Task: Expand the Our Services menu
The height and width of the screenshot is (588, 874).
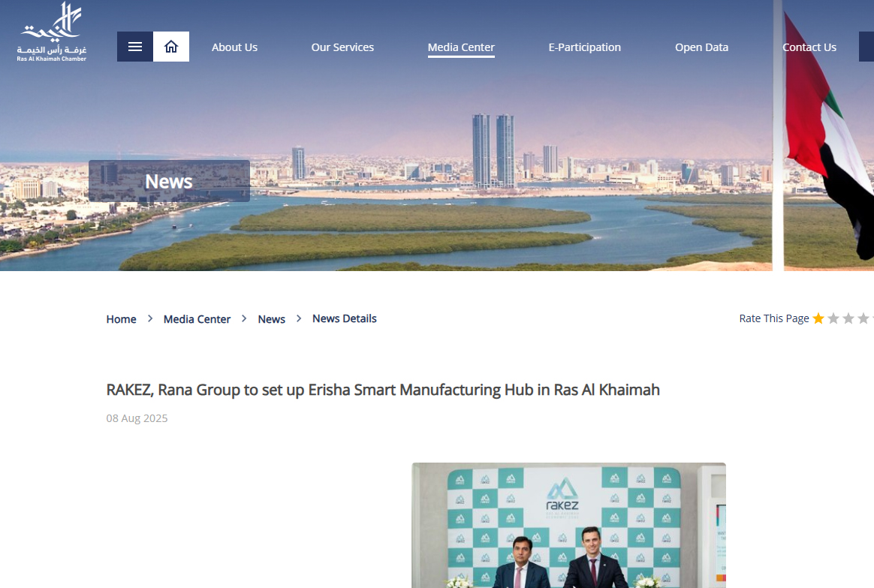Action: click(x=342, y=47)
